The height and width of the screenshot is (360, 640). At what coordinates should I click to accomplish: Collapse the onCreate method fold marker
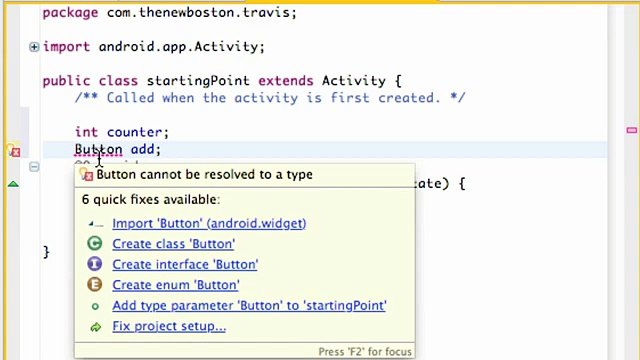(34, 167)
